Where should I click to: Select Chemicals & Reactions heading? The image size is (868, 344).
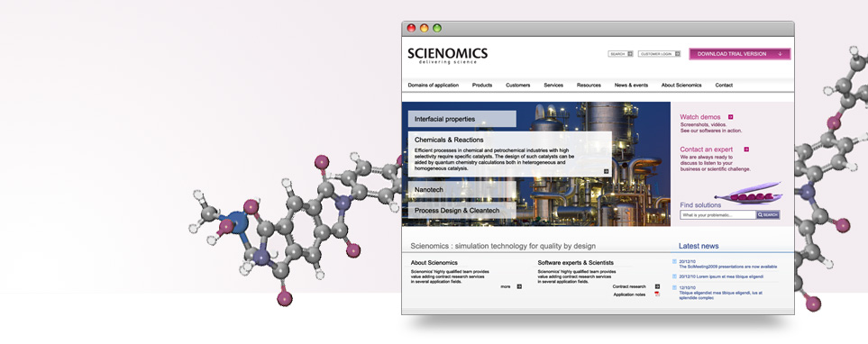click(x=449, y=140)
